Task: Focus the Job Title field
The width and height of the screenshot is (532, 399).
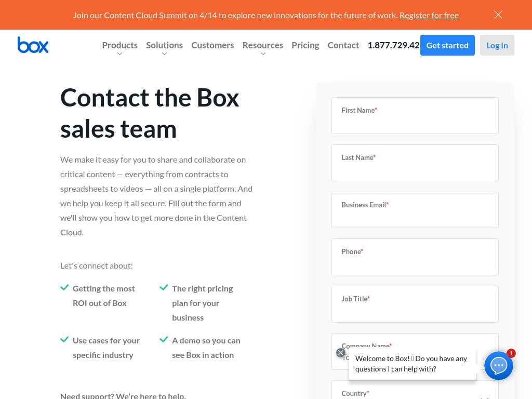Action: pyautogui.click(x=415, y=304)
